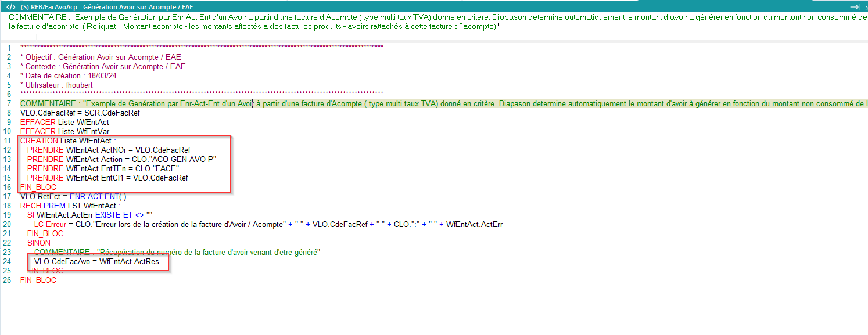Click the arrow-to-bar dock icon at top right
Viewport: 868px width, 335px height.
(855, 6)
